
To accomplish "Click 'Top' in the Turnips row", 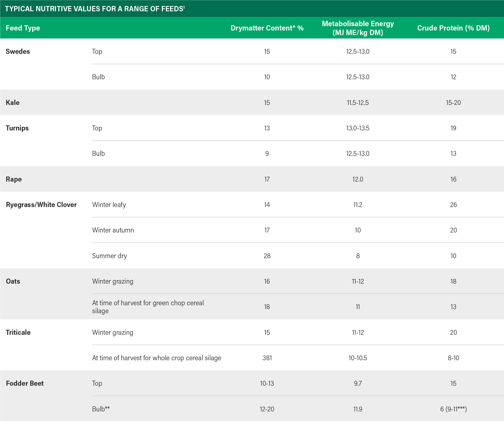I will [x=97, y=128].
